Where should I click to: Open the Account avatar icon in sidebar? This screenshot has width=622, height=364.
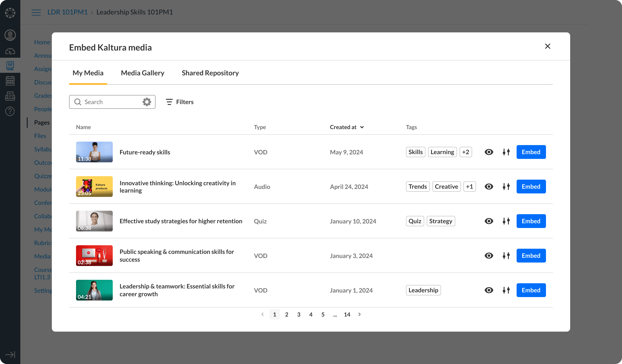tap(10, 35)
